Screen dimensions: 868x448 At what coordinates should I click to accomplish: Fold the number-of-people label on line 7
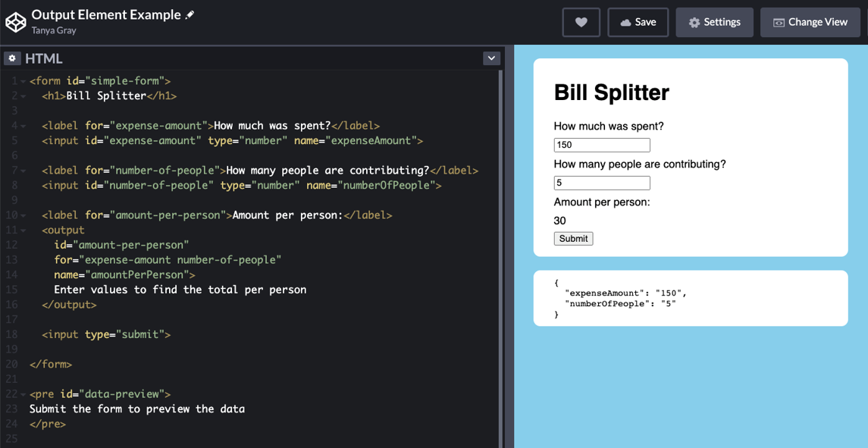click(24, 171)
